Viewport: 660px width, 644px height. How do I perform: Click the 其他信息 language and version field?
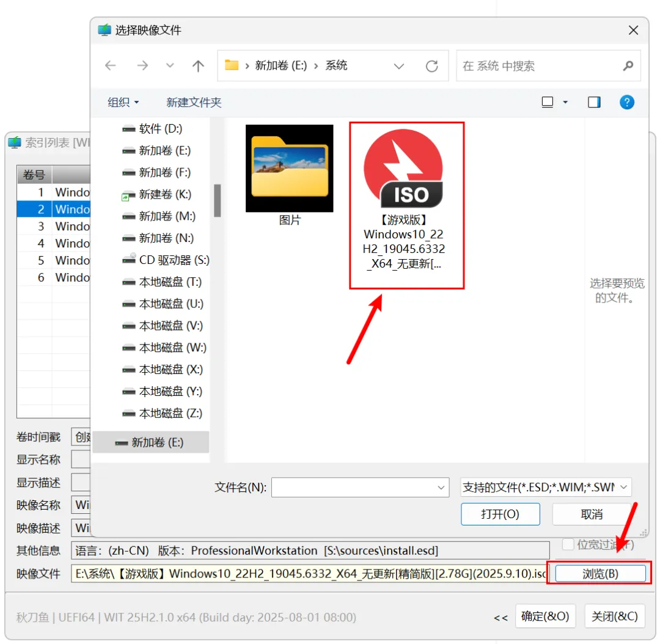coord(310,551)
